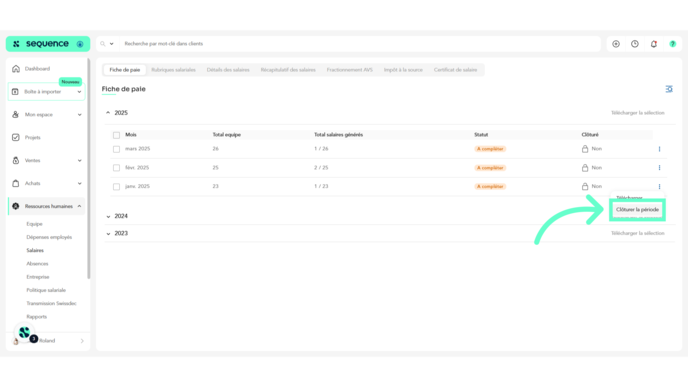688x387 pixels.
Task: Expand the Boîte à importer chevron
Action: click(79, 92)
